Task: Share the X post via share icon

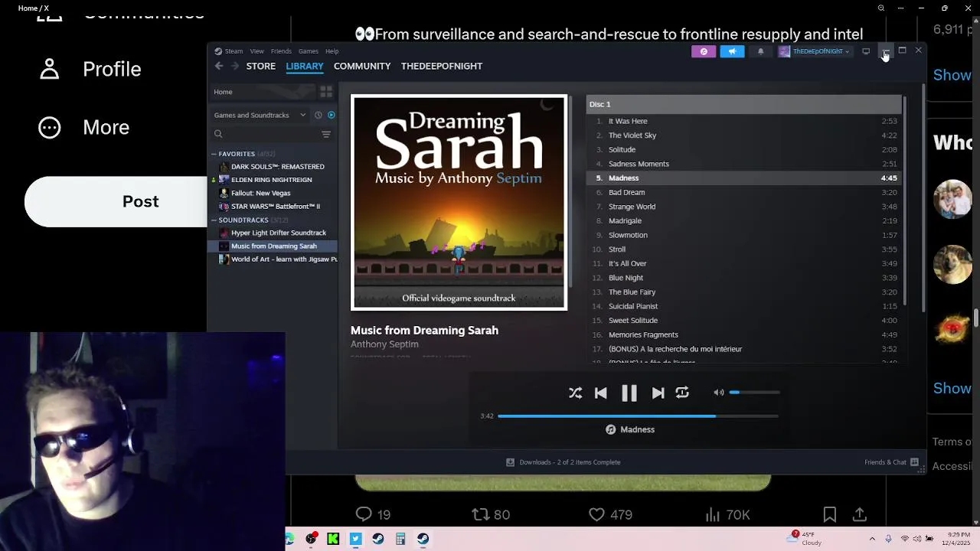Action: tap(860, 514)
